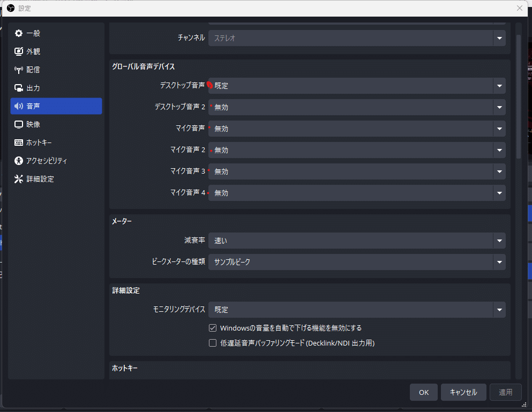Click the ホットキー section heading in content
Viewport: 532px width, 412px height.
pyautogui.click(x=125, y=368)
